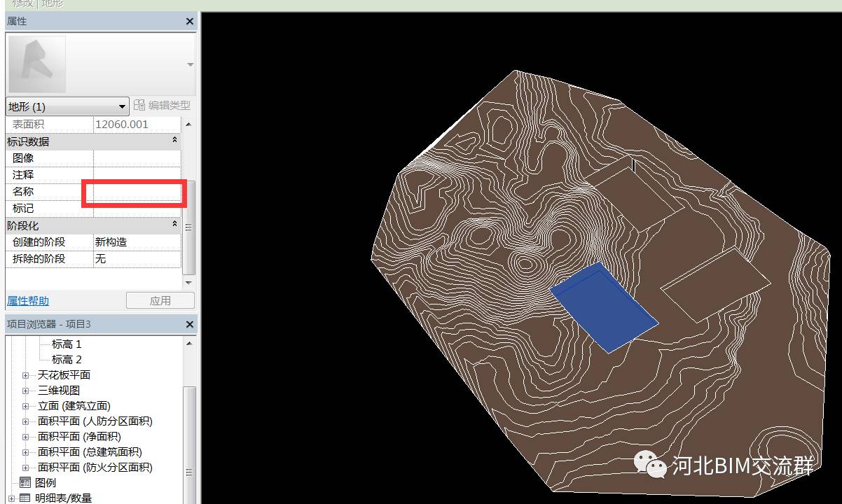Close the 项目浏览器 project browser panel
The image size is (842, 504).
coord(190,325)
